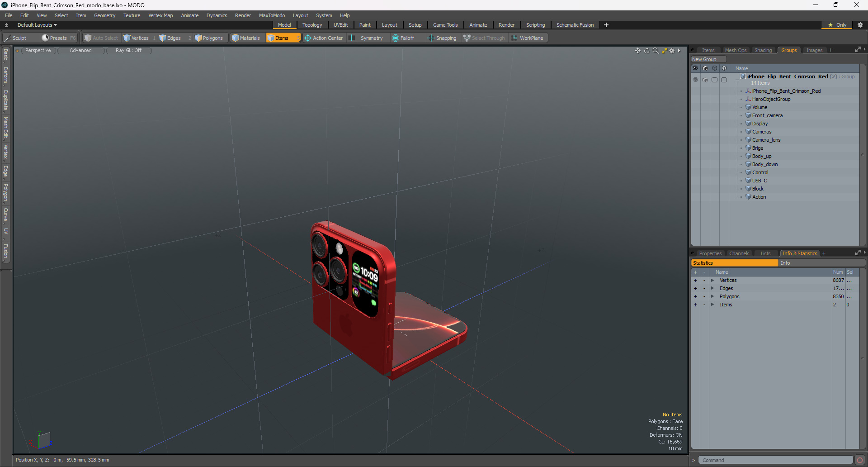The image size is (868, 467).
Task: Select the Camera_lens item in the group
Action: (766, 140)
